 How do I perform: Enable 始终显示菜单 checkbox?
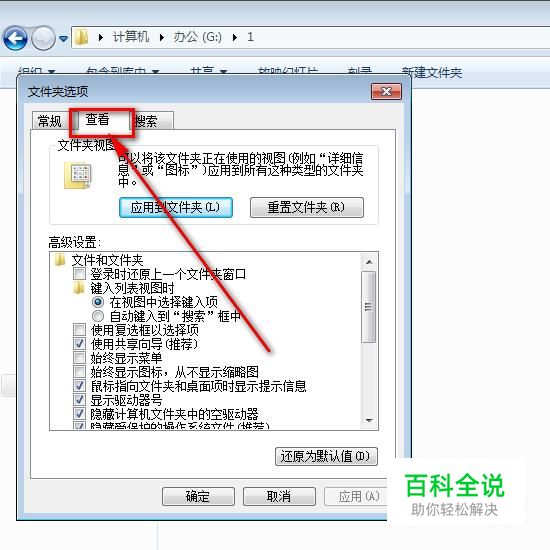(79, 358)
